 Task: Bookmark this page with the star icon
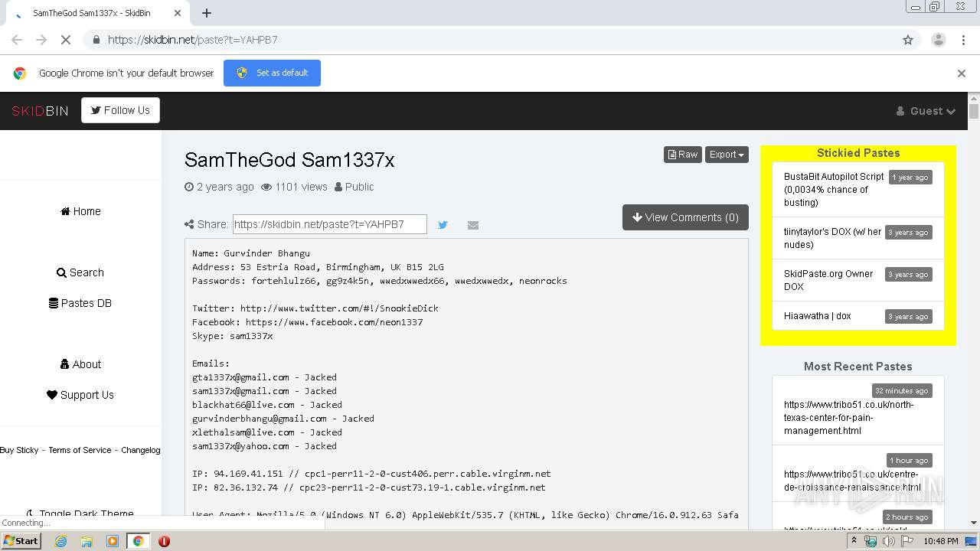(908, 40)
